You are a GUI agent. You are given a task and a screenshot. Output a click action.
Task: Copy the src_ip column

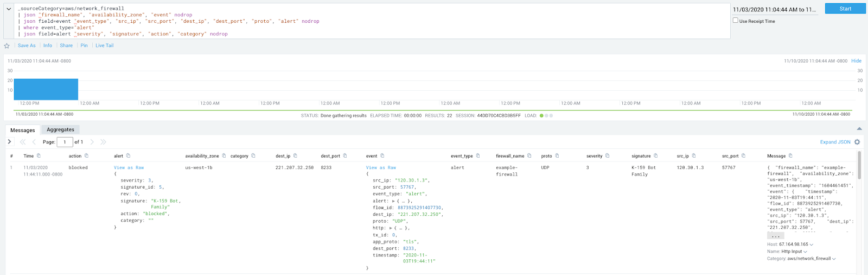click(x=693, y=156)
